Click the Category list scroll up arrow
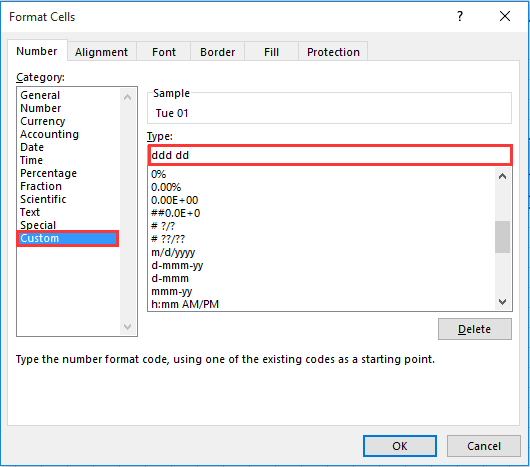 127,97
